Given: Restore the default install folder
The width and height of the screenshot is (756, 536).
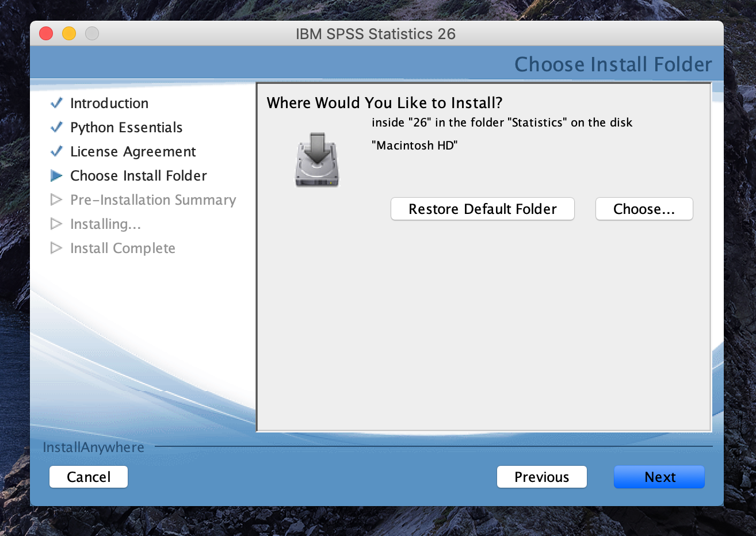Looking at the screenshot, I should pos(482,209).
